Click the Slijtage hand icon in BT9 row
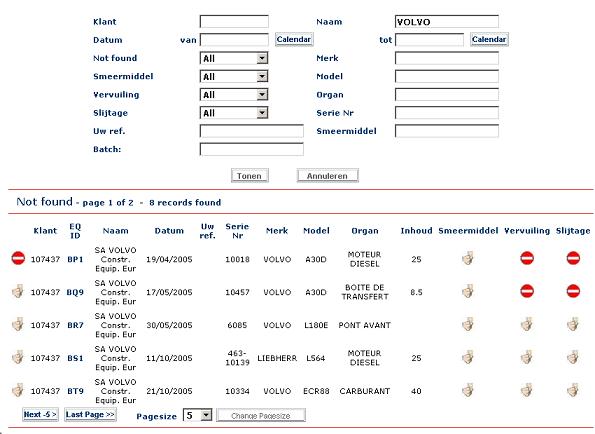This screenshot has height=434, width=595. pyautogui.click(x=573, y=390)
